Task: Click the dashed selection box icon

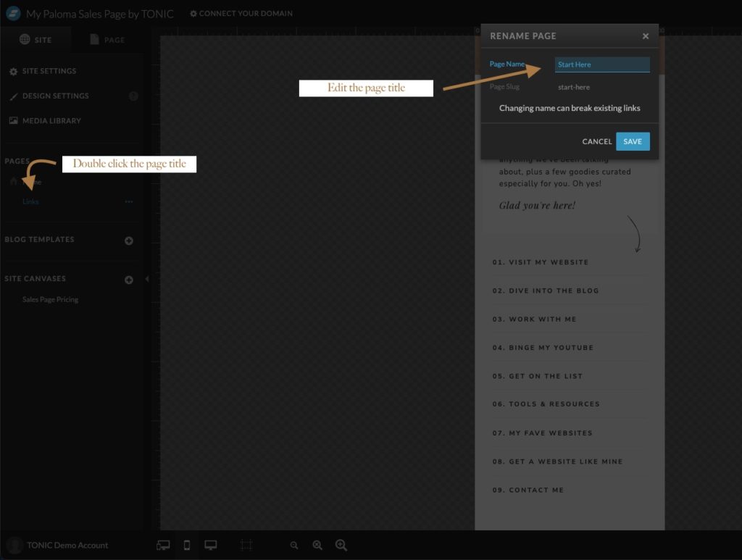Action: (246, 546)
